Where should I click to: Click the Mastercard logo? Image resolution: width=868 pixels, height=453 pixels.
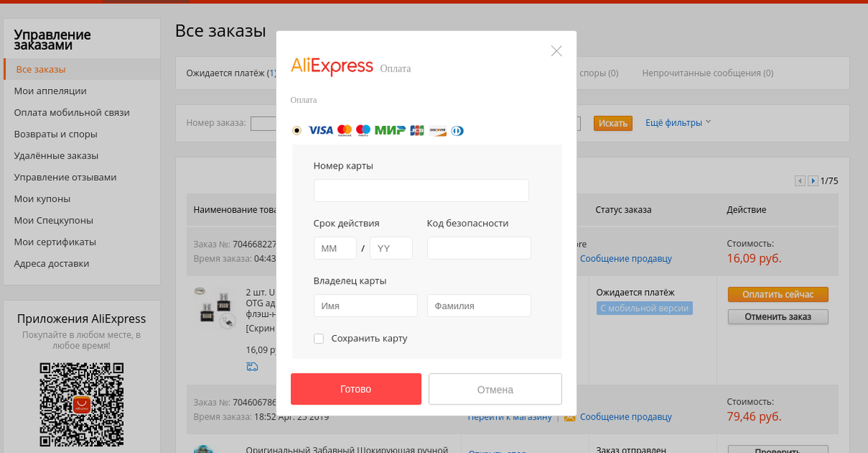(x=344, y=130)
